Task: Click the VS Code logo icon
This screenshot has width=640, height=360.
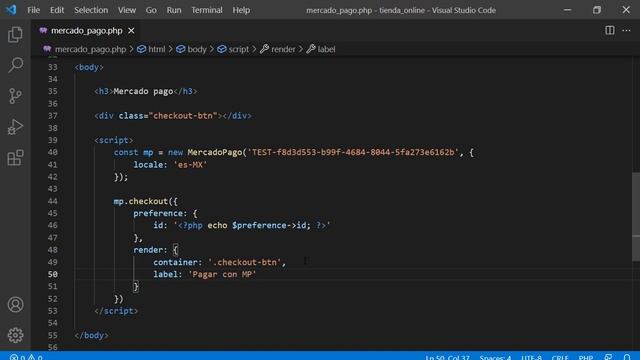Action: [x=11, y=9]
